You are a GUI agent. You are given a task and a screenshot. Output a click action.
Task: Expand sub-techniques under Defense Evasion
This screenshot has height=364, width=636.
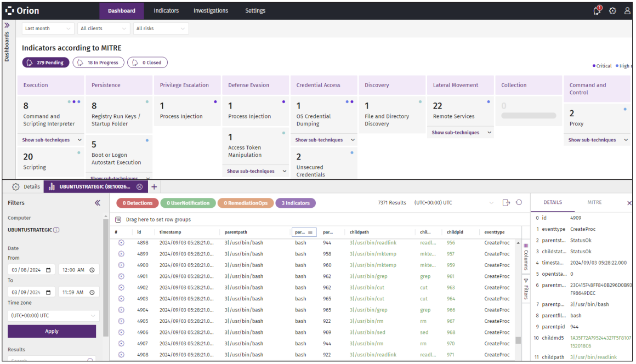point(257,171)
